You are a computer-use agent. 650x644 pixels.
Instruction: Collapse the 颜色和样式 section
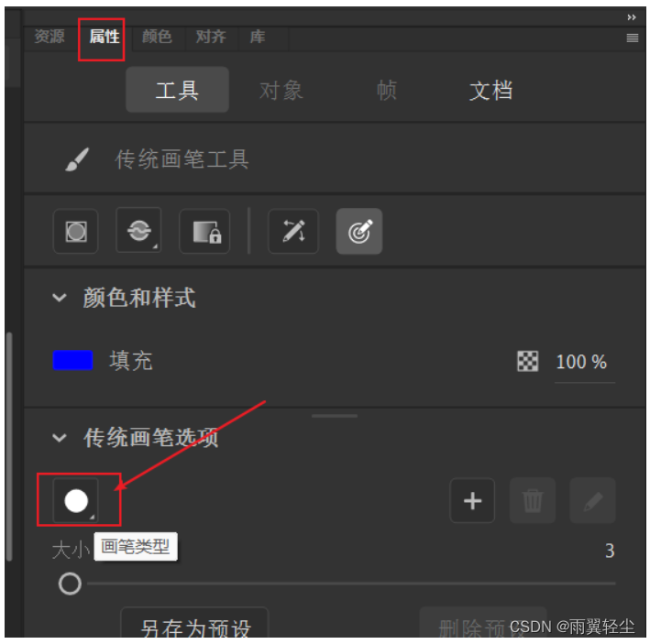60,298
